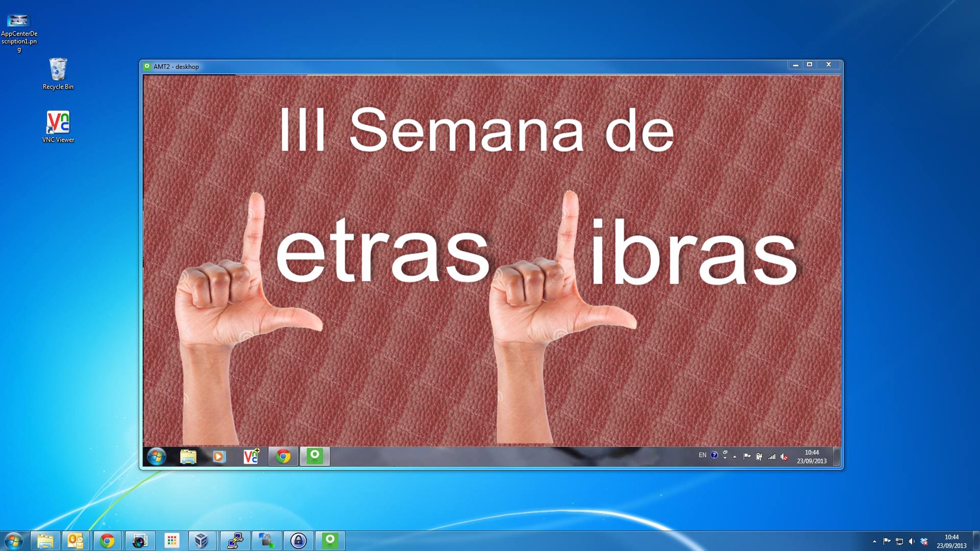Select green AMT2 app in remote taskbar
The width and height of the screenshot is (980, 551).
(x=315, y=457)
